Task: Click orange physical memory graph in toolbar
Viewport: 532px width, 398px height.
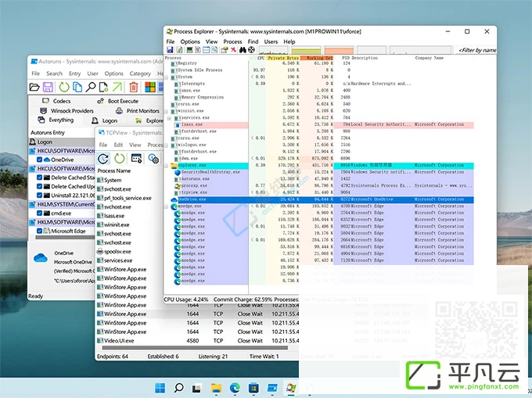Action: (339, 50)
